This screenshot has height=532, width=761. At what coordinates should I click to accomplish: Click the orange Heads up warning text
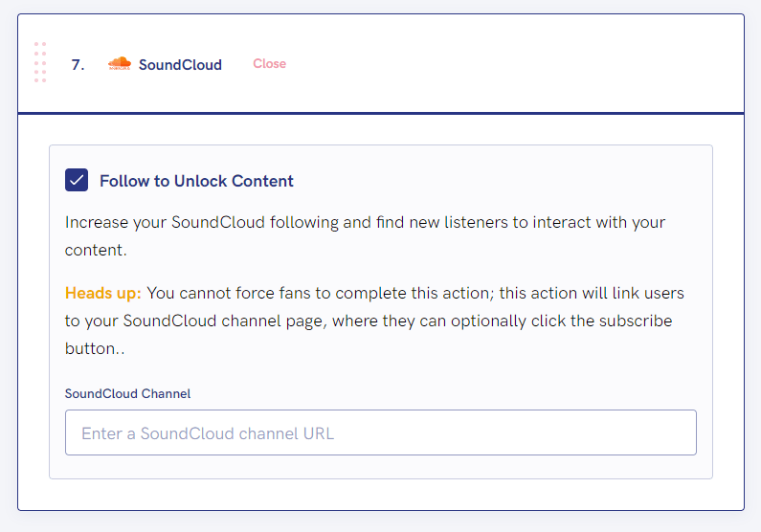102,293
